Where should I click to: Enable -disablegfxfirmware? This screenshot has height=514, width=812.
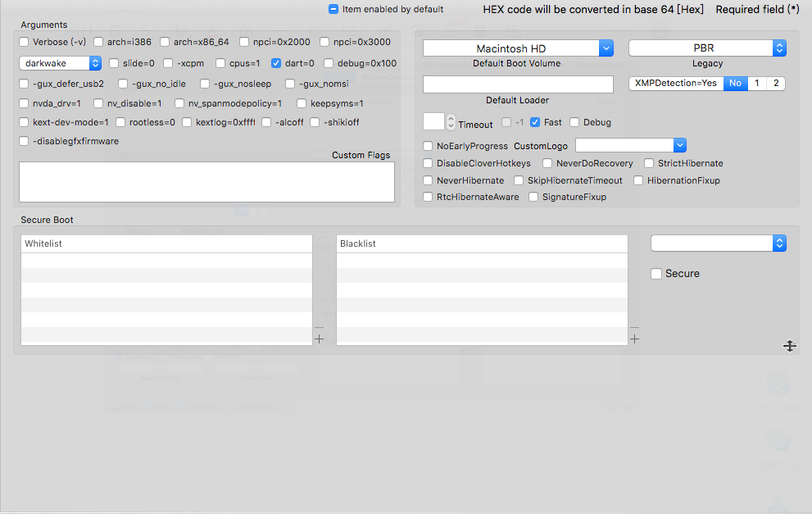tap(24, 141)
